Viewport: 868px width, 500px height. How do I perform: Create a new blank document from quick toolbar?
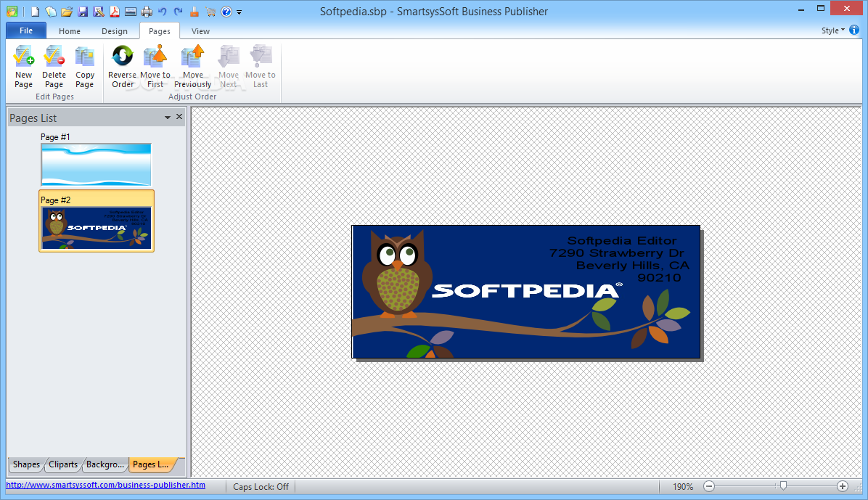pyautogui.click(x=35, y=11)
